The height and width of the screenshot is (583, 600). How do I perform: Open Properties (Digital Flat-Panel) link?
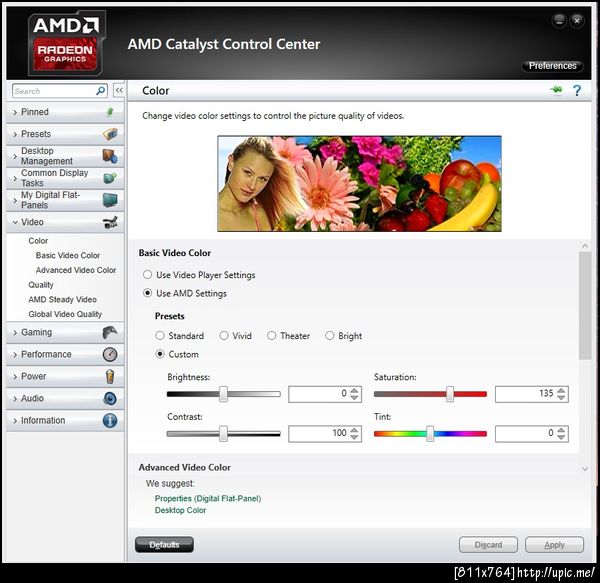(208, 498)
